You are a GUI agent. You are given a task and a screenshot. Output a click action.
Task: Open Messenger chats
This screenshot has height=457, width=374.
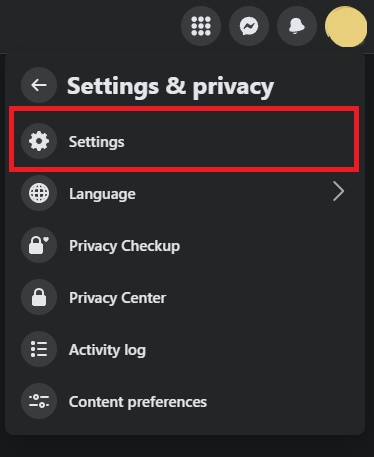[x=249, y=26]
